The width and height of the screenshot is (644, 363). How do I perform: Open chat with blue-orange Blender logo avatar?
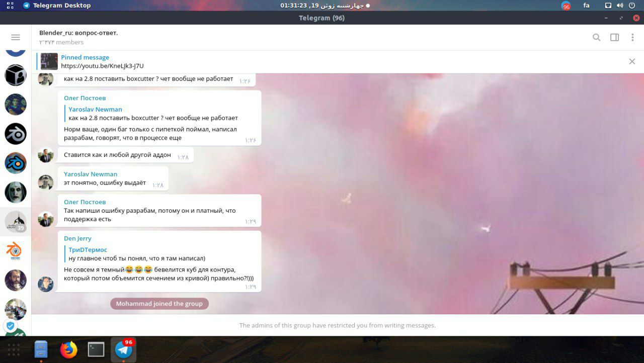[x=16, y=163]
